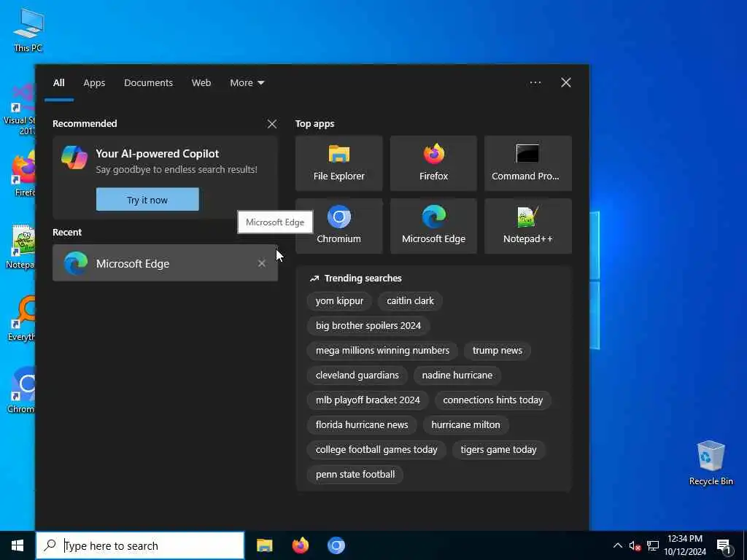The height and width of the screenshot is (560, 747).
Task: Open the This PC desktop icon
Action: pos(28,29)
